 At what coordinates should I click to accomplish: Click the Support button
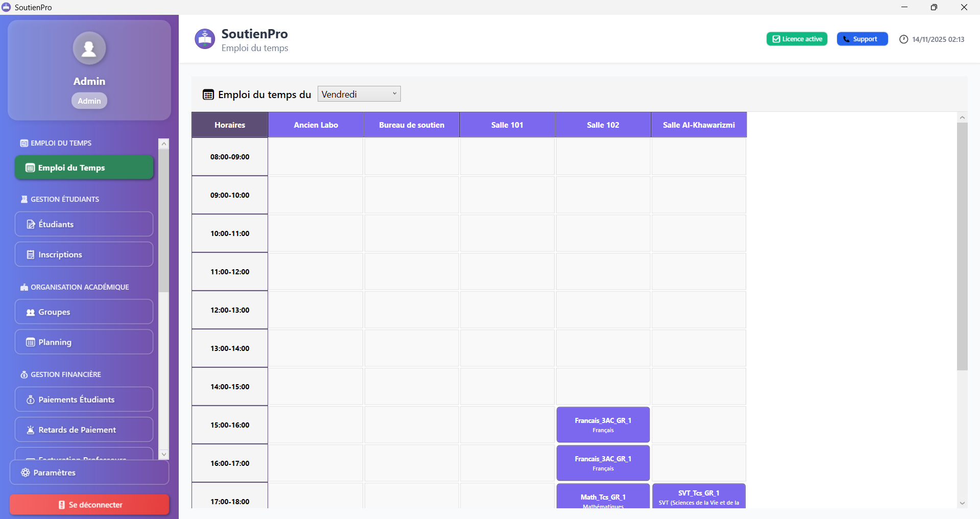(862, 38)
